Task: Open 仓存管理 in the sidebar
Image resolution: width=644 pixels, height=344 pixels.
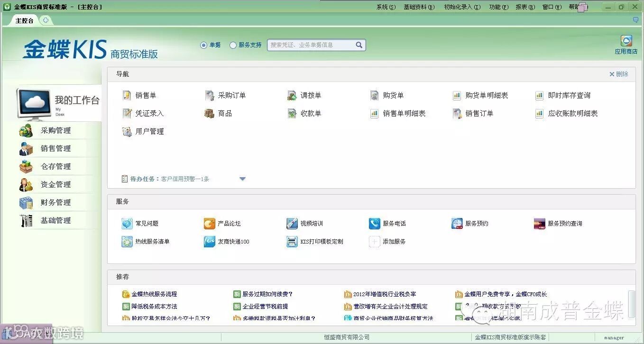Action: point(55,166)
